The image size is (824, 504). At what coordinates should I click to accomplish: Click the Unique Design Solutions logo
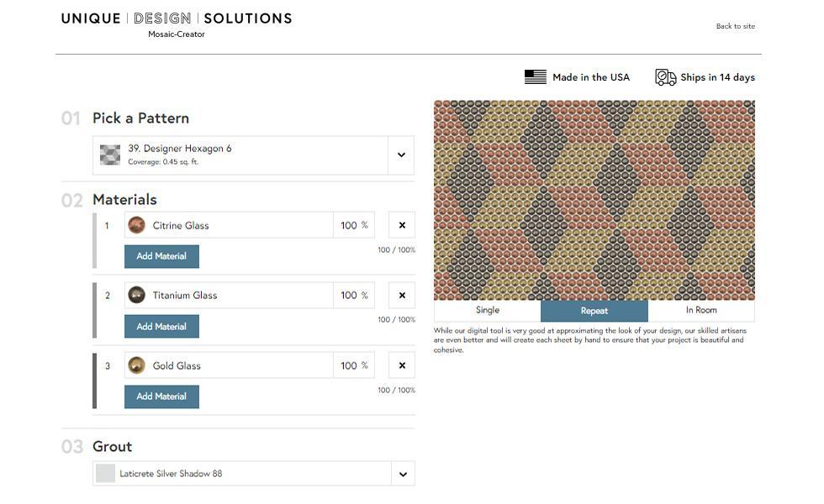pos(177,18)
